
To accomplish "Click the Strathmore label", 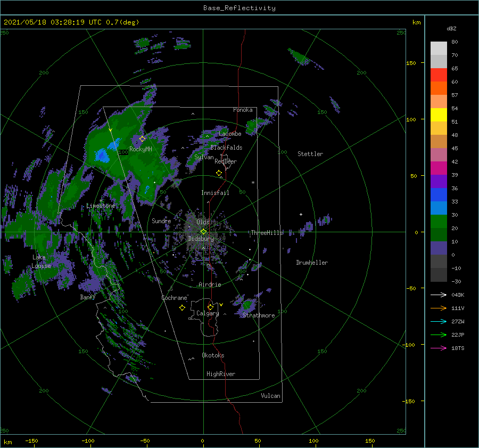I will click(259, 315).
